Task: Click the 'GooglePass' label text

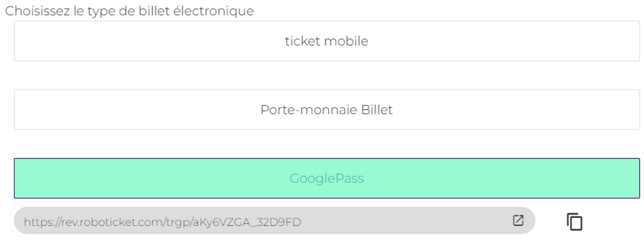Action: [326, 178]
